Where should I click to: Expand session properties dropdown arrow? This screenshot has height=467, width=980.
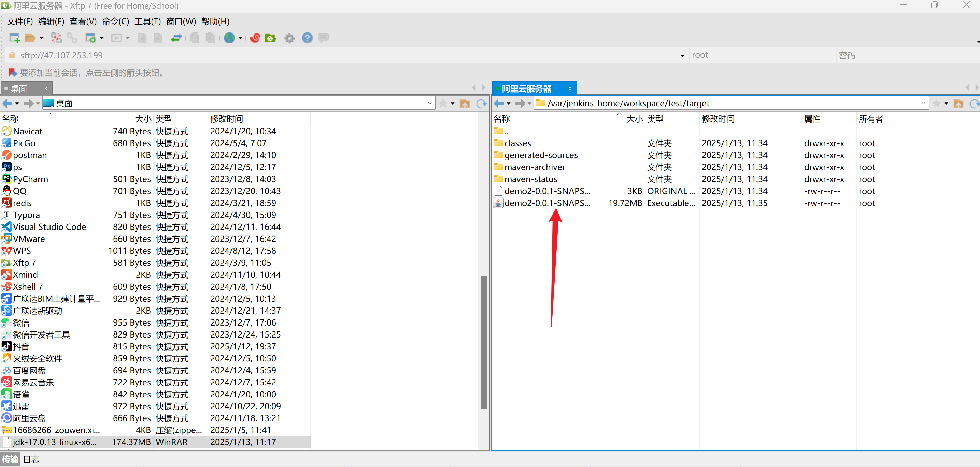[102, 38]
